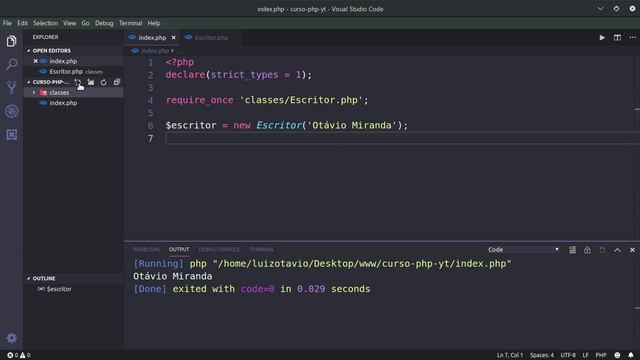
Task: Open the View menu
Action: (69, 23)
